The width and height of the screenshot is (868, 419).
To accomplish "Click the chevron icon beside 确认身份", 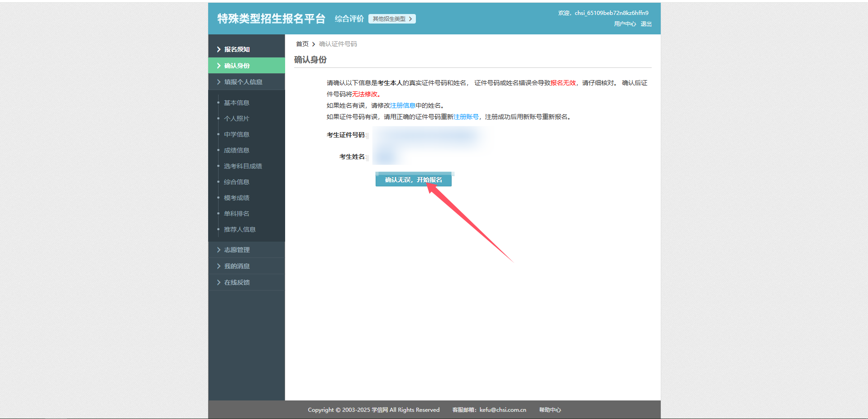I will [219, 66].
